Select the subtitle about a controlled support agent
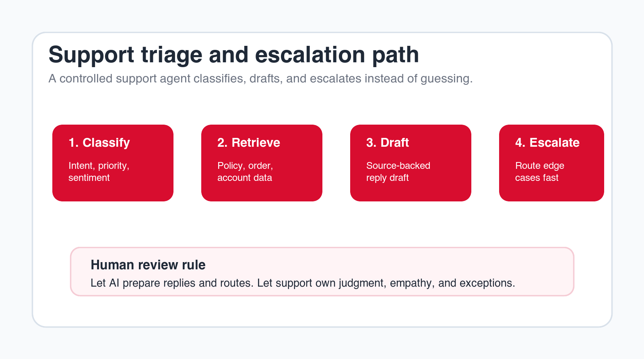This screenshot has width=644, height=359. 260,78
